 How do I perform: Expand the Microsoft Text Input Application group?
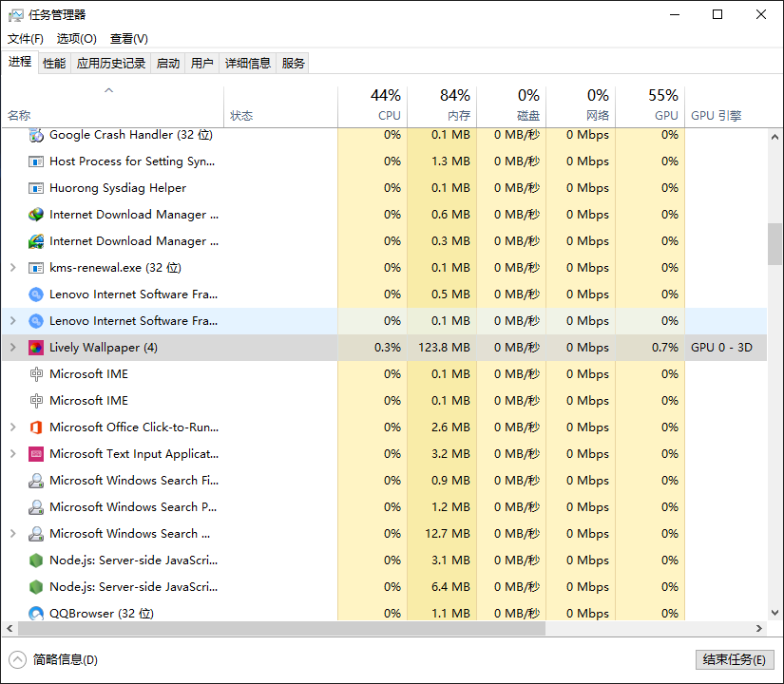pos(13,454)
